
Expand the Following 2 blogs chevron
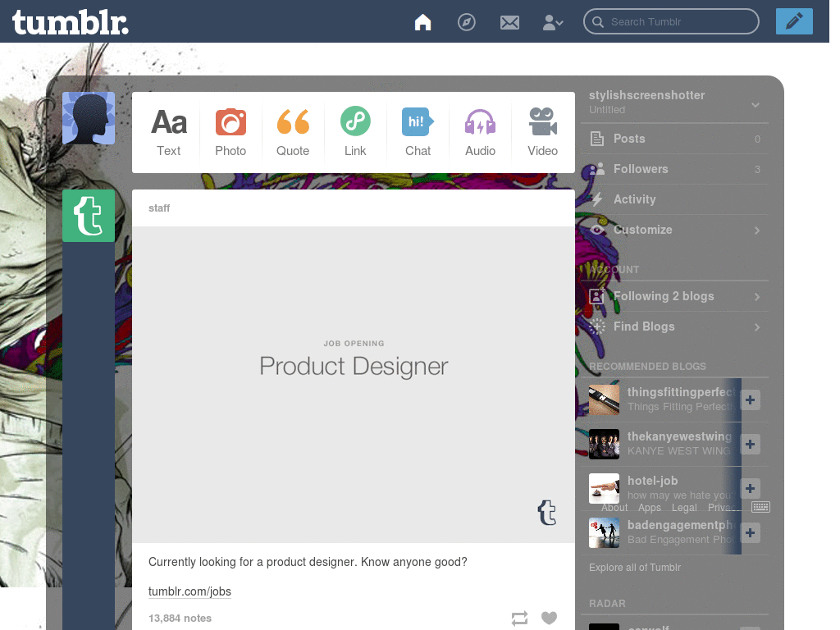[x=757, y=297]
